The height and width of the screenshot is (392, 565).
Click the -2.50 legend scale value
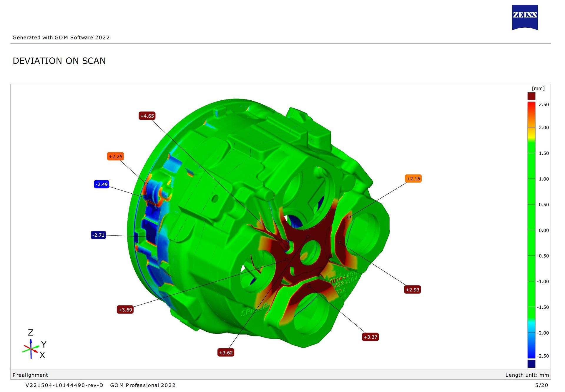click(x=543, y=356)
